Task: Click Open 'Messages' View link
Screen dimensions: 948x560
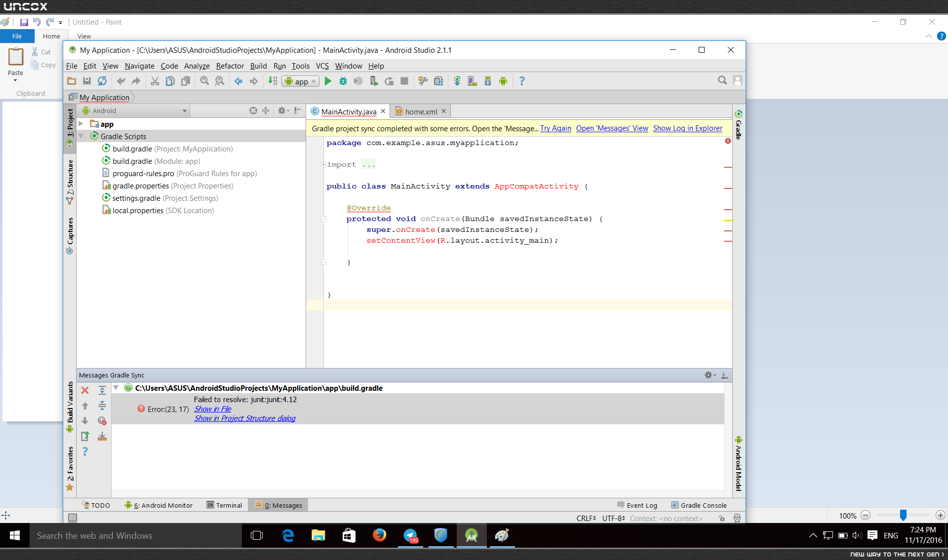Action: coord(612,128)
